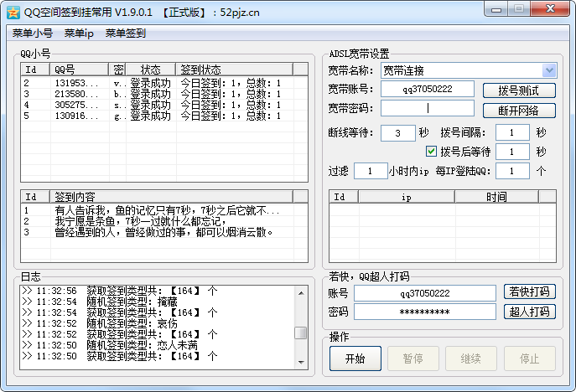Click the 若快打码 button
The width and height of the screenshot is (576, 392).
529,291
